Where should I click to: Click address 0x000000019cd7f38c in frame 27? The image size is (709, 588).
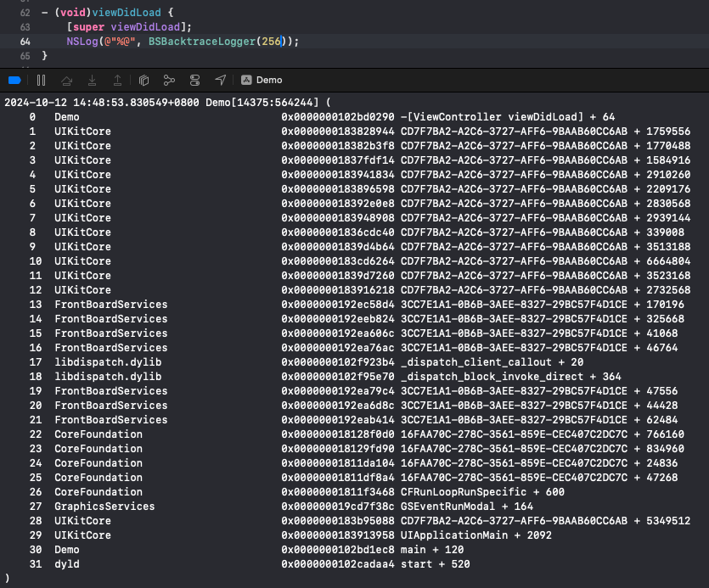[338, 507]
